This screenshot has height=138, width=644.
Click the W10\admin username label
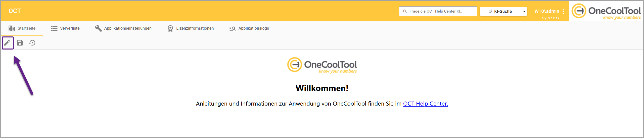tap(547, 11)
